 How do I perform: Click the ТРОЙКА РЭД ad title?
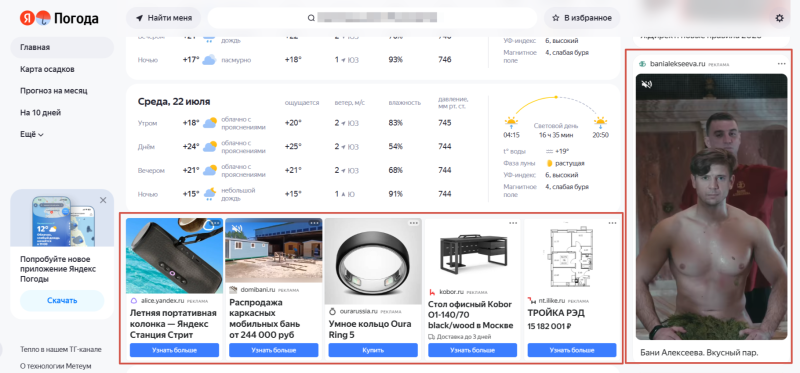(556, 313)
